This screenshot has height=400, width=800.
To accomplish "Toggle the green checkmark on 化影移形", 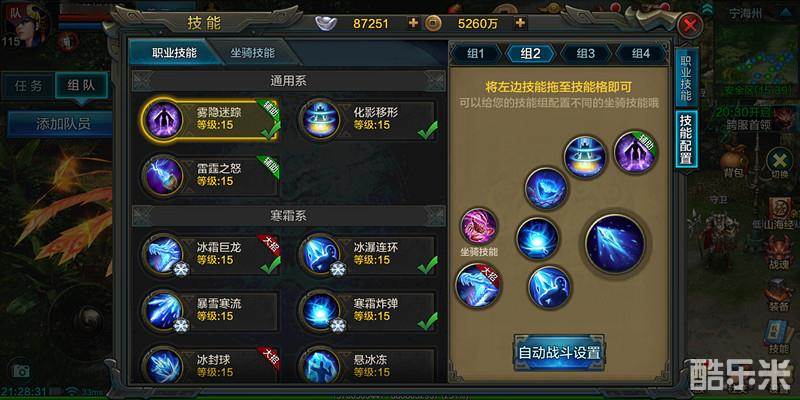I will pos(427,130).
